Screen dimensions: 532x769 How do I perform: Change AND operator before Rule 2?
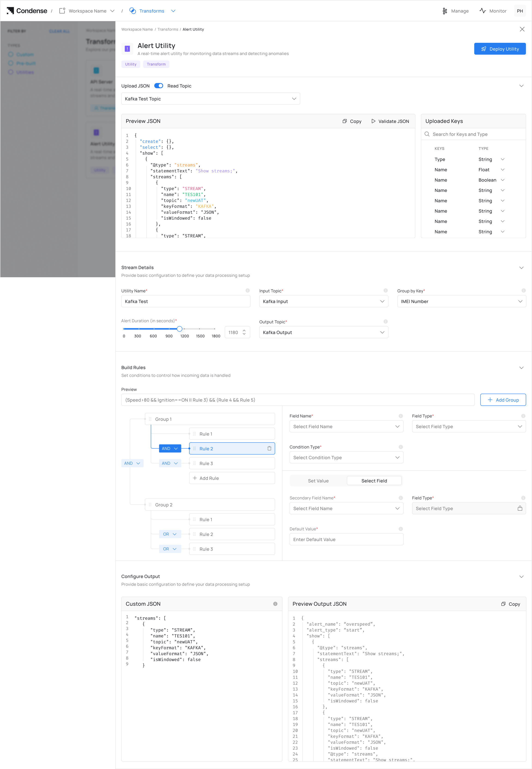click(170, 449)
